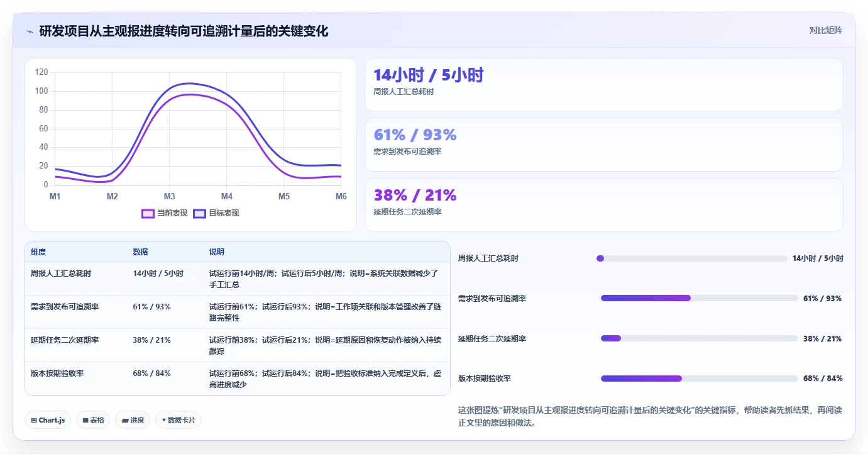This screenshot has height=454, width=868.
Task: Click the purple 当前表现 legend swatch
Action: click(148, 213)
